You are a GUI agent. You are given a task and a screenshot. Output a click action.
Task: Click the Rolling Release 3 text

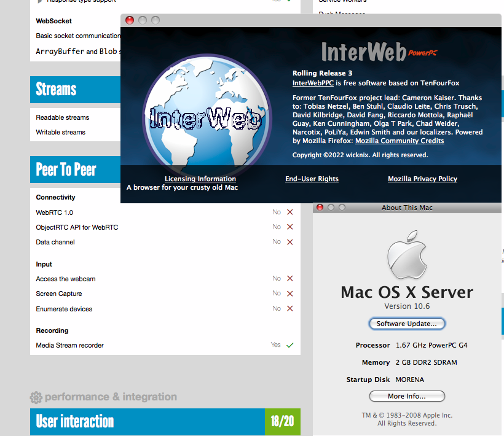click(x=323, y=73)
